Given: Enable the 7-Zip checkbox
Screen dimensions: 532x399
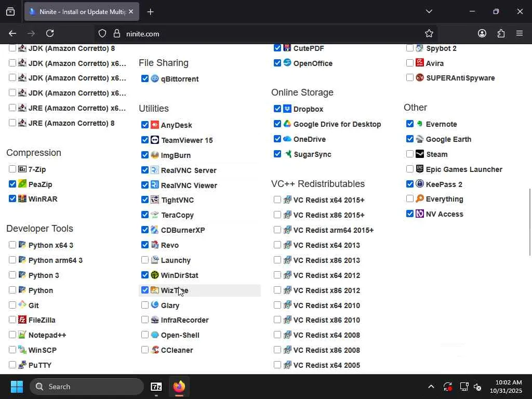Looking at the screenshot, I should click(12, 169).
